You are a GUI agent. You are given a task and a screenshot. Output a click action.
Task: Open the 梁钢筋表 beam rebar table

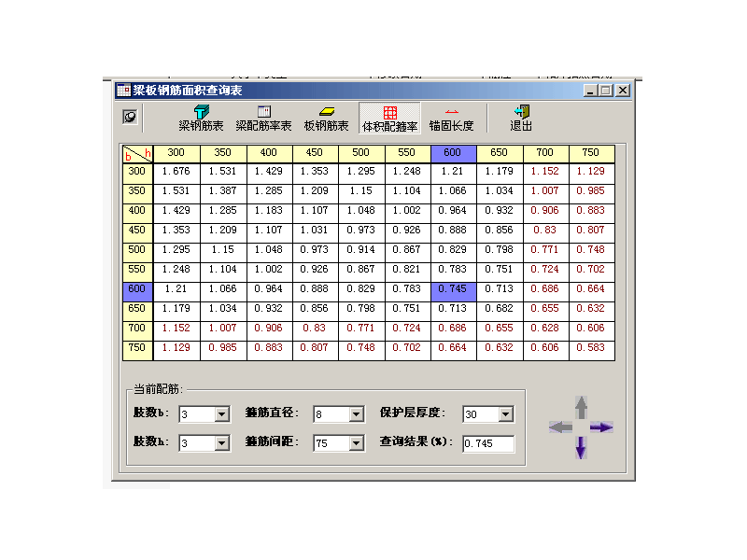201,119
